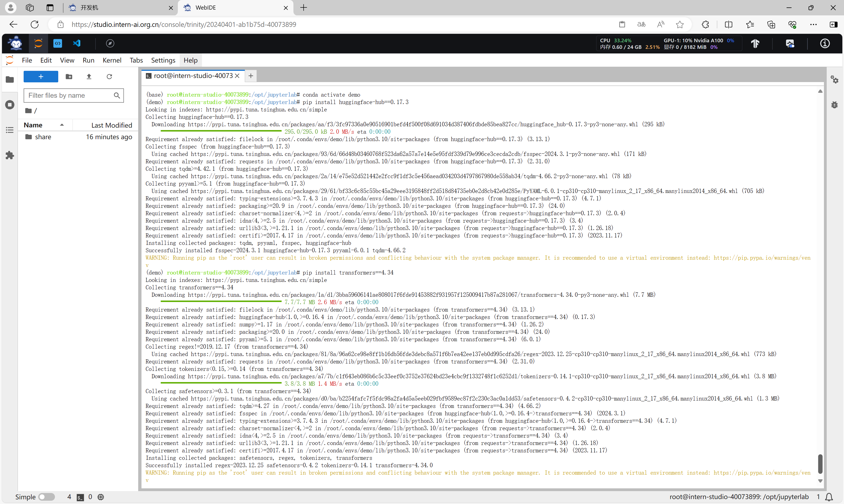Screen dimensions: 844x504
Task: Open browser read aloud icon
Action: (660, 24)
